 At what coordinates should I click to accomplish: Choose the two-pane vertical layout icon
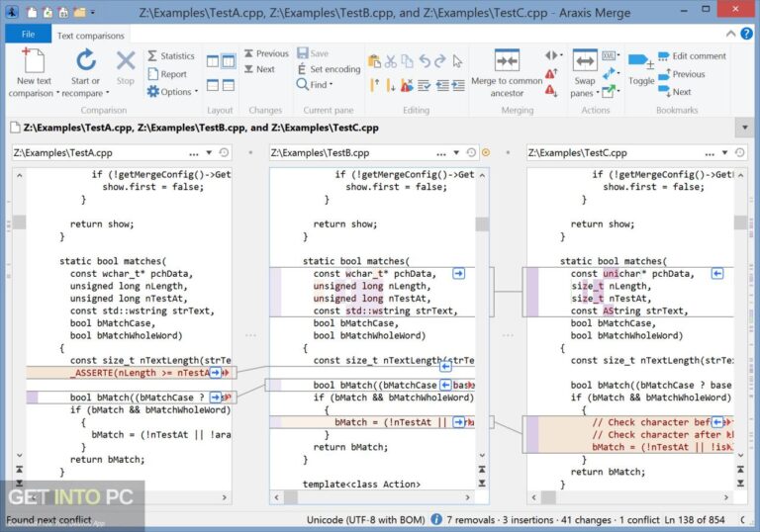pyautogui.click(x=213, y=61)
